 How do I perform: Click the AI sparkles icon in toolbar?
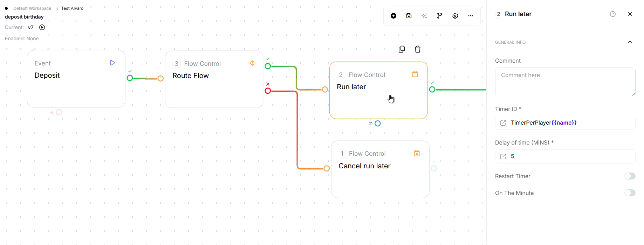pos(424,16)
